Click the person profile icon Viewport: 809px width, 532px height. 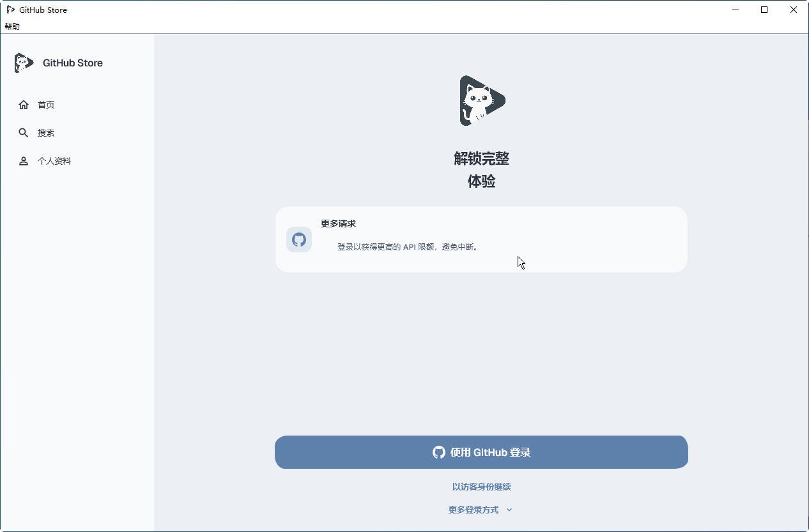24,161
